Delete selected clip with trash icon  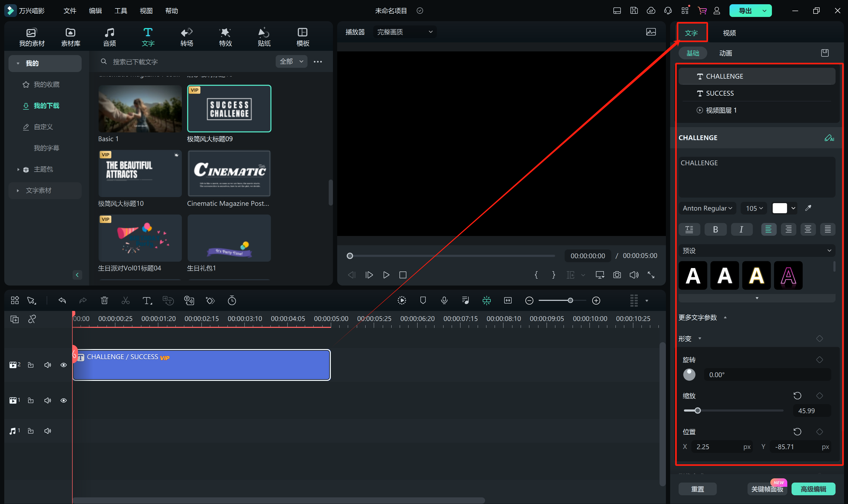click(x=104, y=301)
